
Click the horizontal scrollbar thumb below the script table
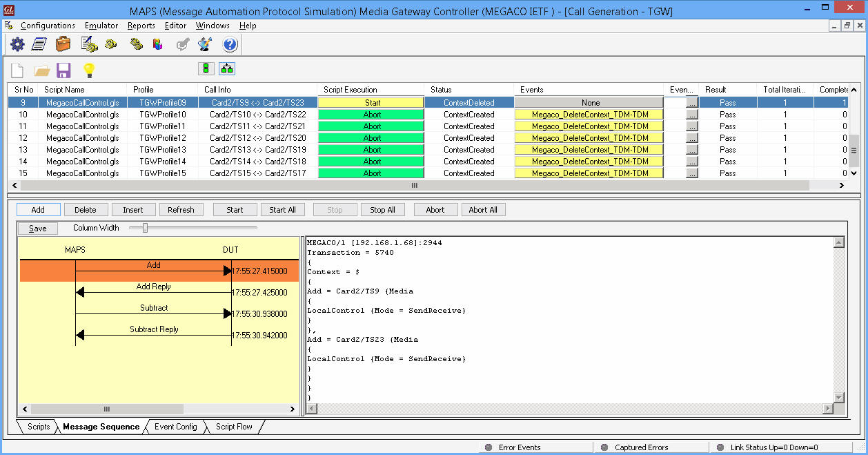coord(414,186)
